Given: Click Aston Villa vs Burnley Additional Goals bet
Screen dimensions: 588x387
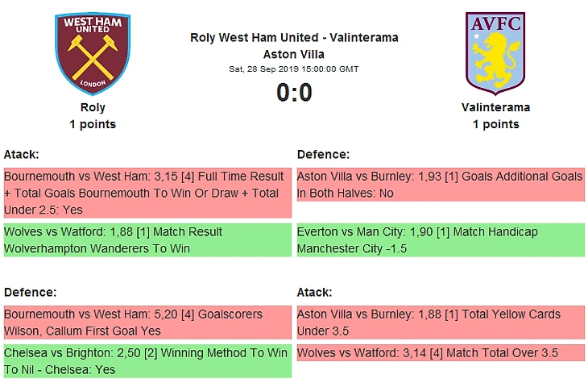Looking at the screenshot, I should 440,185.
